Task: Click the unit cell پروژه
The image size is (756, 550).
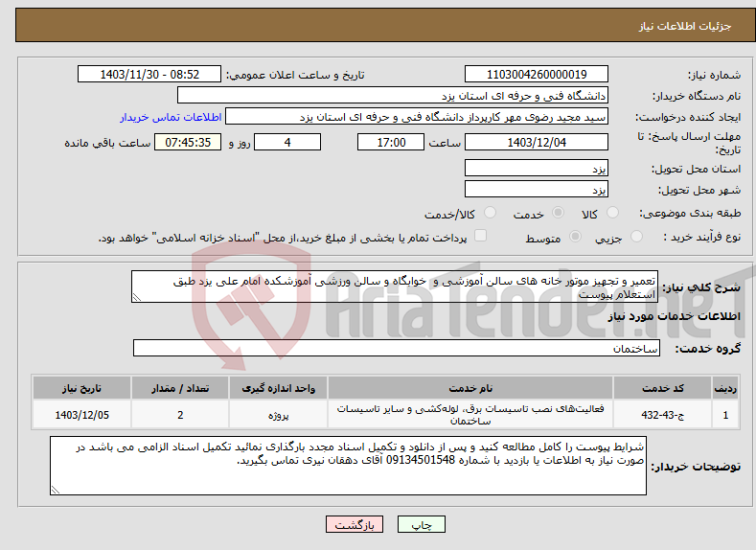Action: tap(278, 415)
